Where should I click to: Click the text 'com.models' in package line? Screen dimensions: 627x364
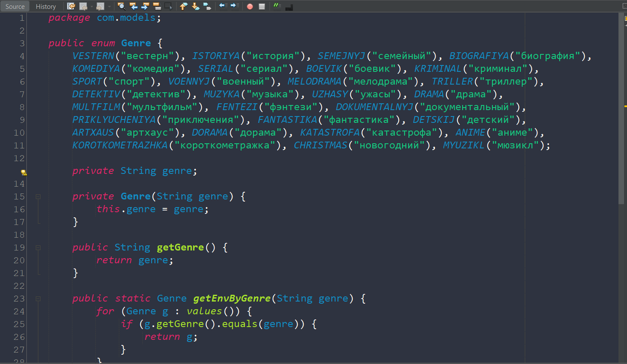click(x=126, y=18)
